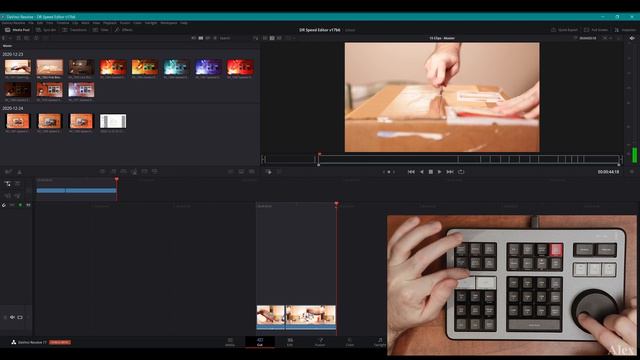The height and width of the screenshot is (360, 640).
Task: Play in reverse
Action: pos(422,172)
